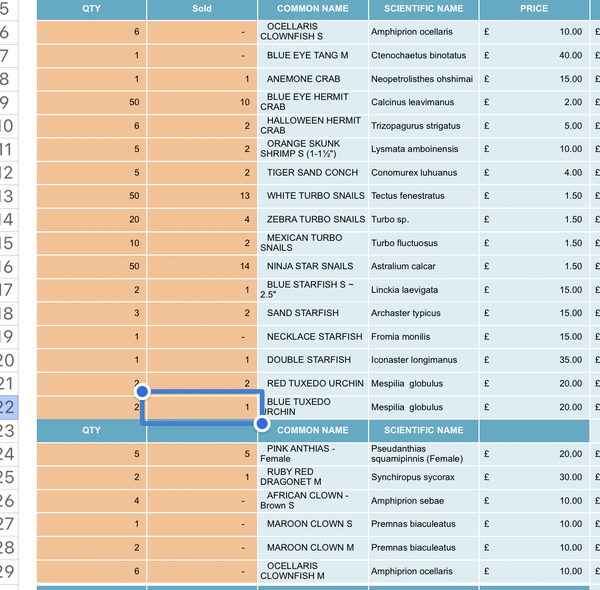Viewport: 600px width, 590px height.
Task: Select Amphiprion sebae cell
Action: click(x=424, y=501)
